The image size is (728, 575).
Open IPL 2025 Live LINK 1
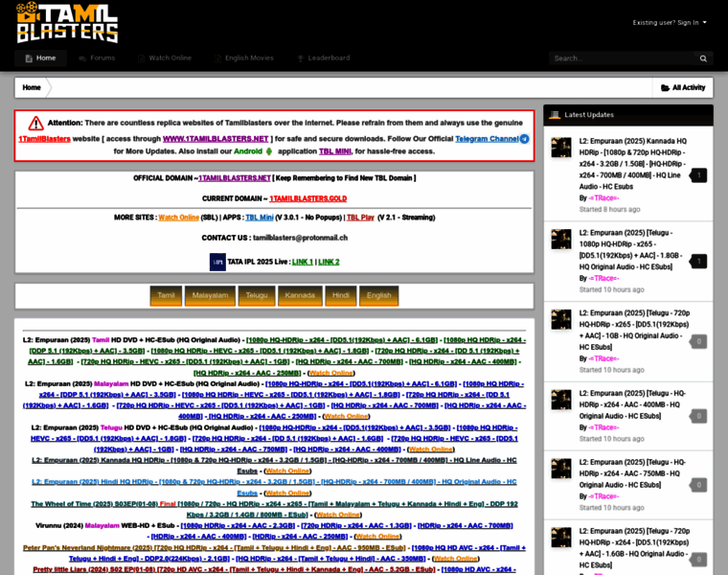[x=303, y=262]
